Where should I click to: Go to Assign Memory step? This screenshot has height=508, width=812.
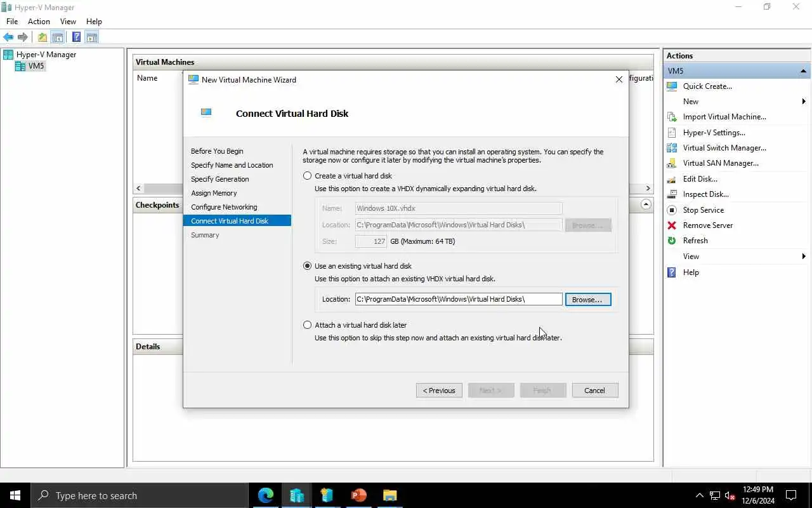coord(214,193)
